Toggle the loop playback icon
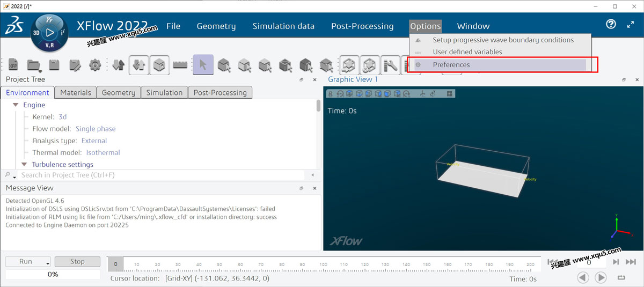Screen dimensions: 644x287 (621, 278)
